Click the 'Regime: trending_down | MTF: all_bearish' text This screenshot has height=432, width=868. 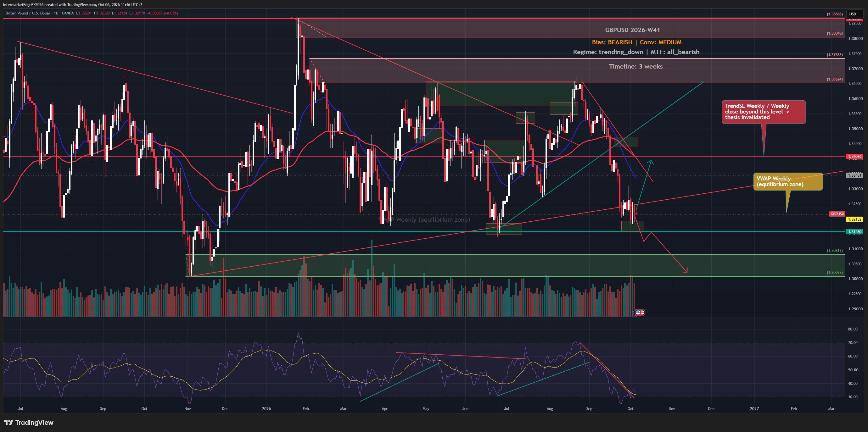[x=636, y=52]
